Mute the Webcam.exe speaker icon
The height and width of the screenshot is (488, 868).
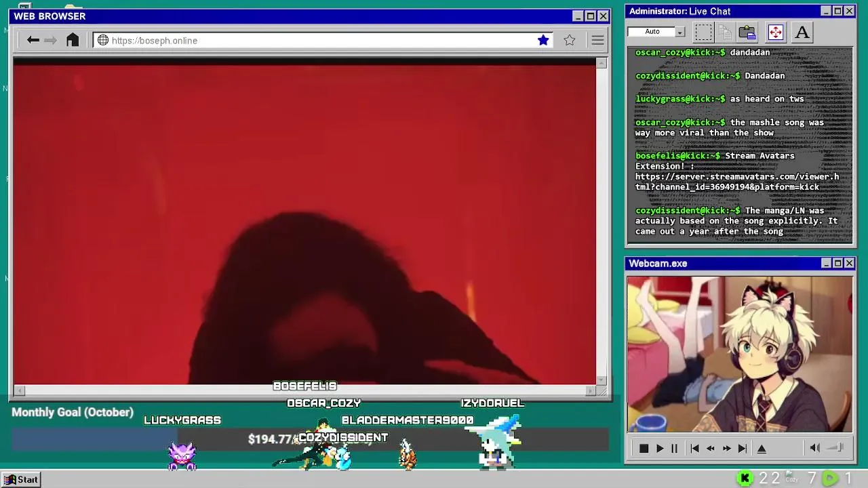815,448
